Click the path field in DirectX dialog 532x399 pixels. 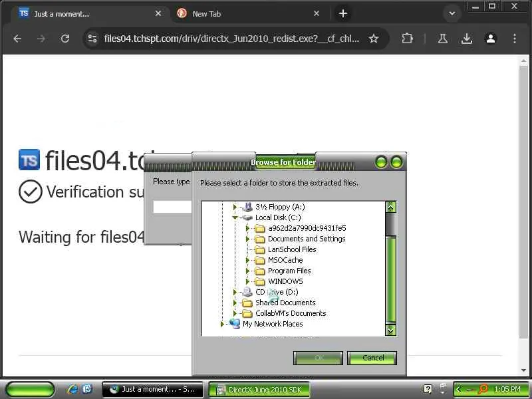click(x=172, y=207)
